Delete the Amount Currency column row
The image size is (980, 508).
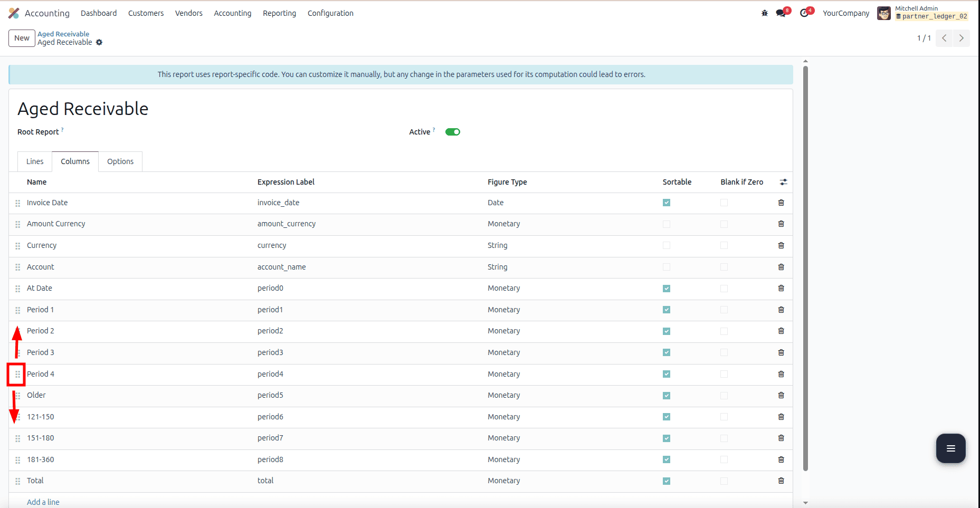781,224
